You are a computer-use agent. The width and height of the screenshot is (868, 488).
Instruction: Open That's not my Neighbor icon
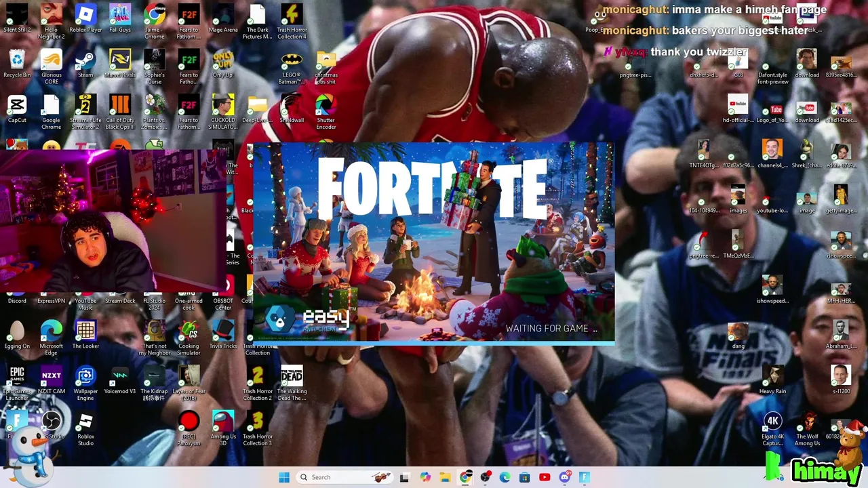[x=155, y=337]
